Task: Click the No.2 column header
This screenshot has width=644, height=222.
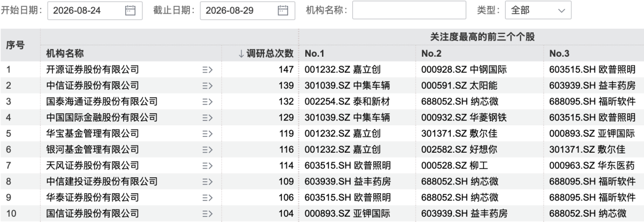Action: 432,54
